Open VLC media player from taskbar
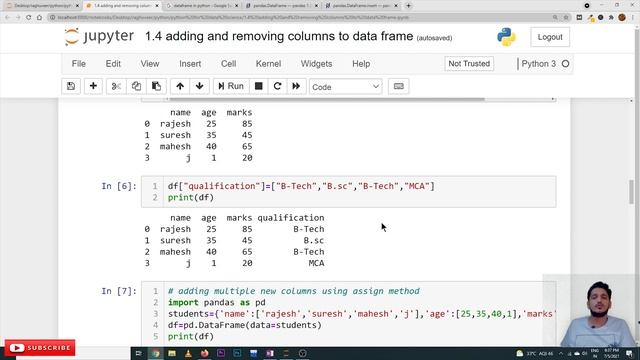The height and width of the screenshot is (360, 640). point(188,353)
